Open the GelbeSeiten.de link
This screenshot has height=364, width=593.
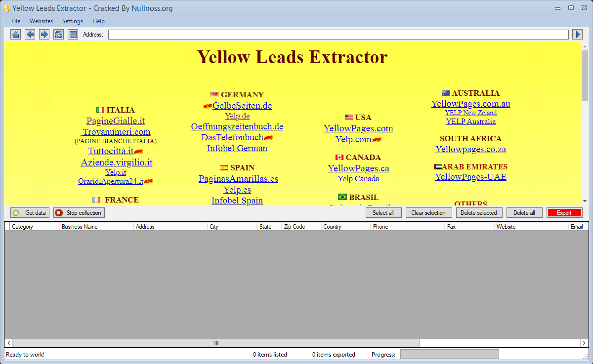tap(242, 106)
